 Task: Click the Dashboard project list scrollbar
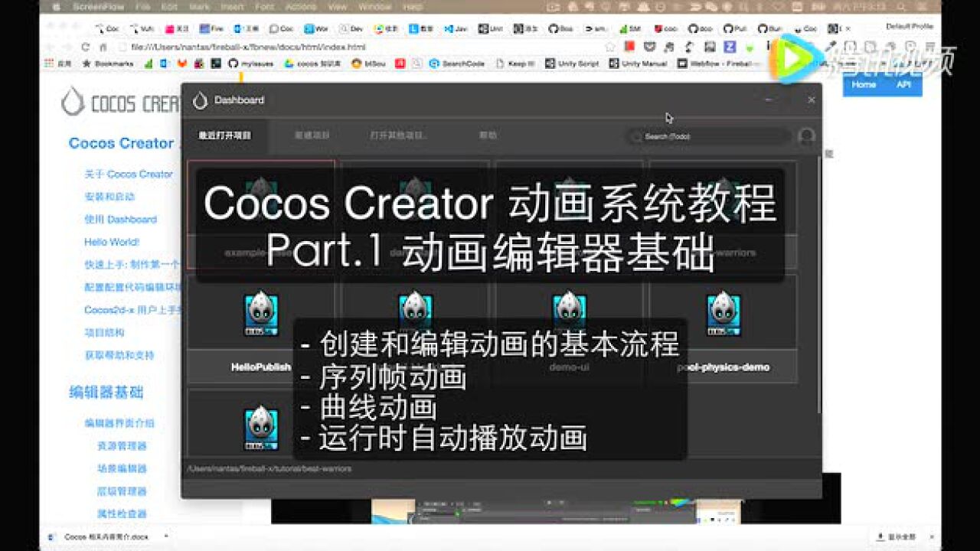(x=819, y=283)
